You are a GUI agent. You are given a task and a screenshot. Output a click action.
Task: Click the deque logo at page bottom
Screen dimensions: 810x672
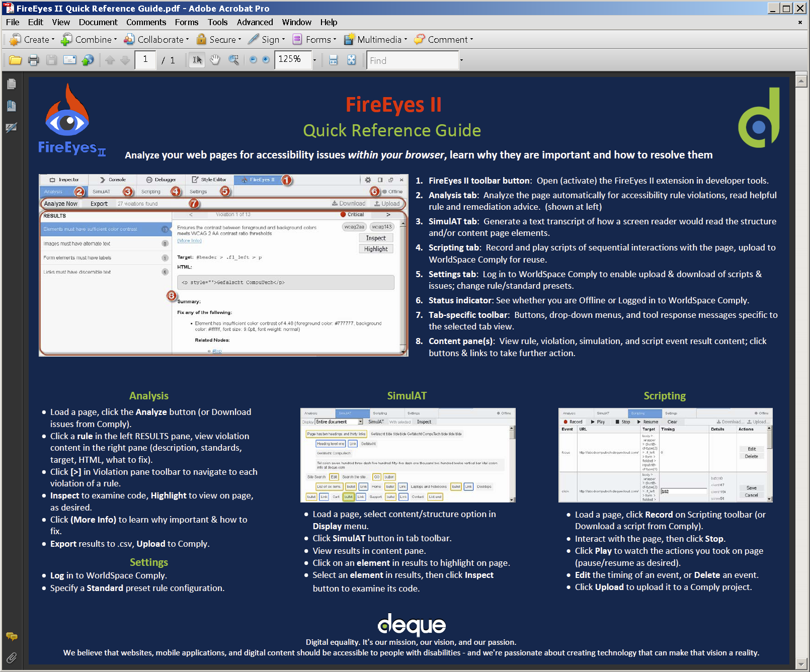(412, 625)
